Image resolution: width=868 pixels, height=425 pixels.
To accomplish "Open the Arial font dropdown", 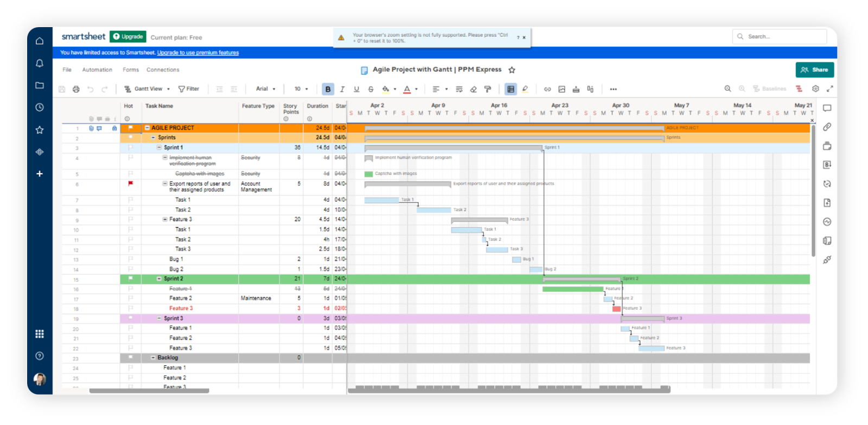I will [266, 89].
